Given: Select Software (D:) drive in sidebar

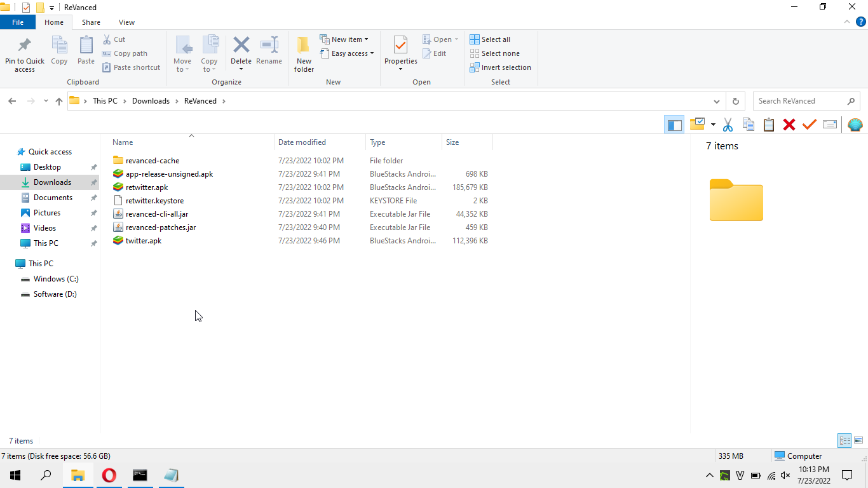Looking at the screenshot, I should [55, 294].
